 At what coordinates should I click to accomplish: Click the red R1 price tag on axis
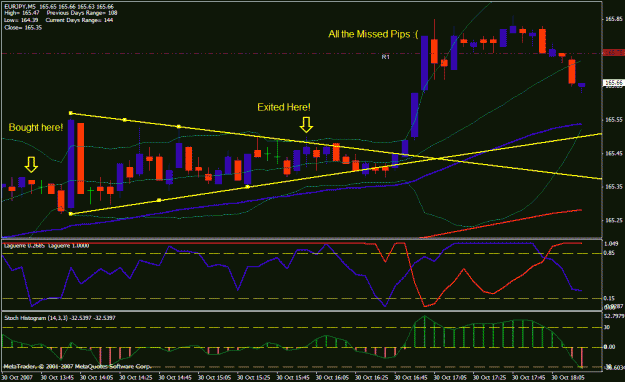[613, 53]
